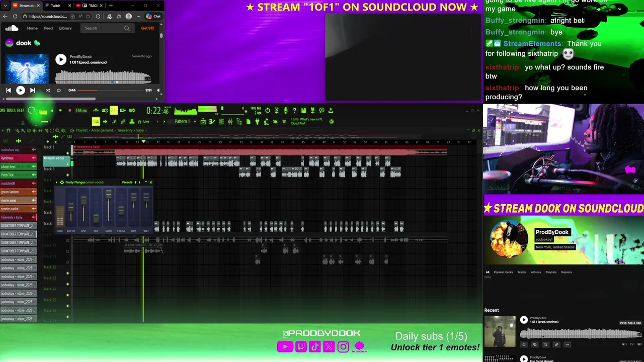Switch to the Twitch browser tab
This screenshot has height=362, width=644.
(x=55, y=6)
